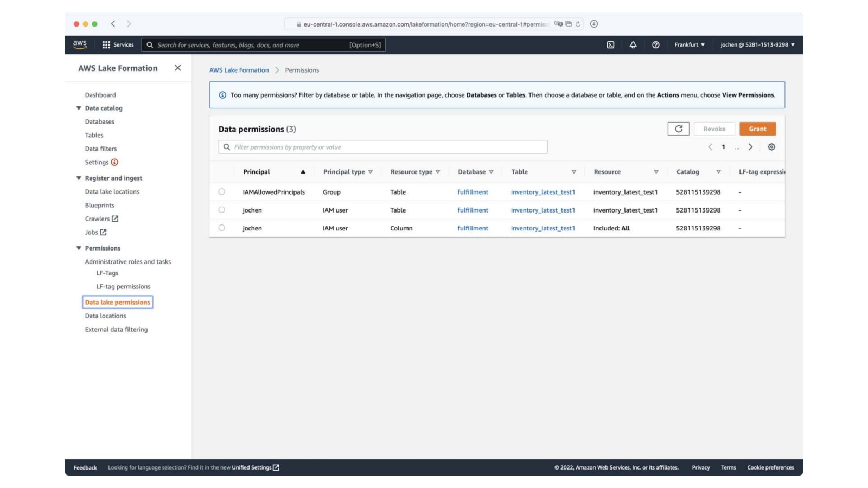Open Data lake permissions in the sidebar
The width and height of the screenshot is (868, 488).
(118, 302)
